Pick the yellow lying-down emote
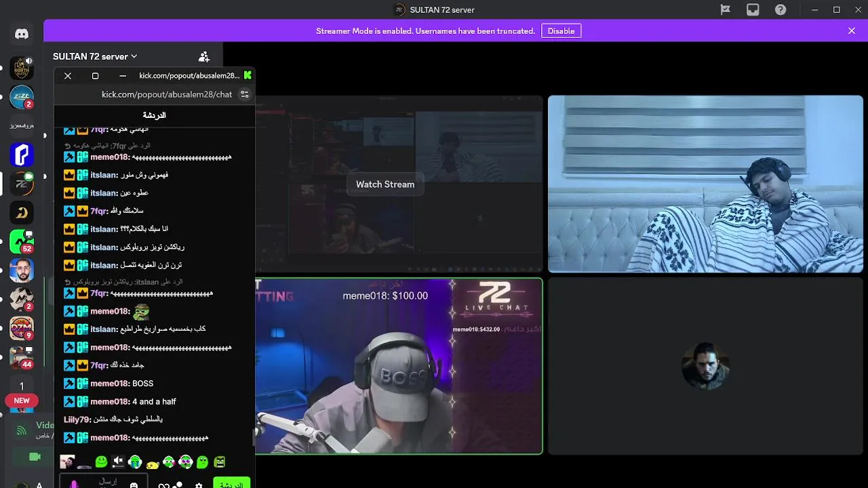The width and height of the screenshot is (868, 488). tap(153, 464)
